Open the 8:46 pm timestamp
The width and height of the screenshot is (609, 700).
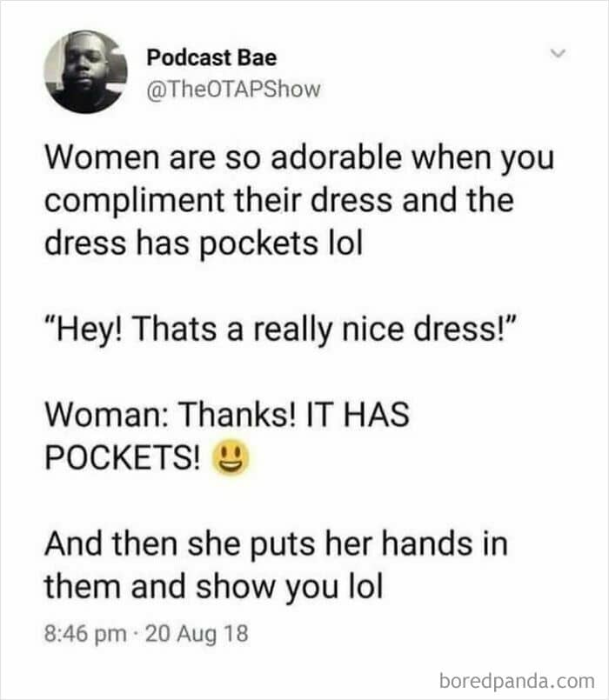point(85,634)
